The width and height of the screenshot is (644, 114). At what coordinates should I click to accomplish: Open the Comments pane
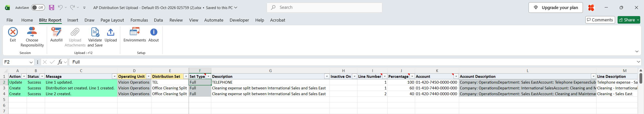(600, 20)
